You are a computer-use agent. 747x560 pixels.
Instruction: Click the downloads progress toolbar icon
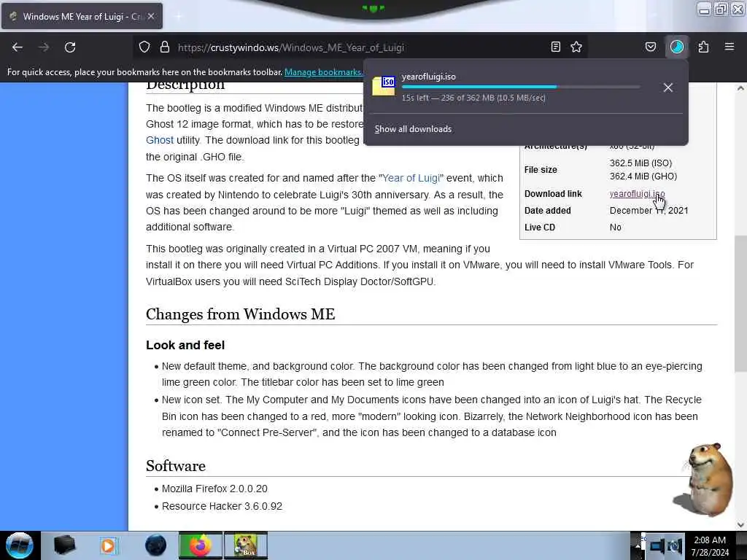click(677, 47)
